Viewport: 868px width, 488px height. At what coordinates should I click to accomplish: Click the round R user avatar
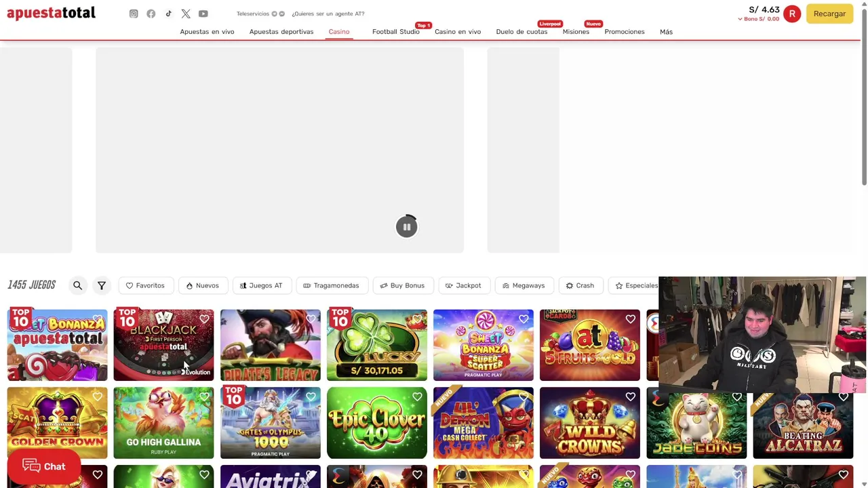point(792,14)
